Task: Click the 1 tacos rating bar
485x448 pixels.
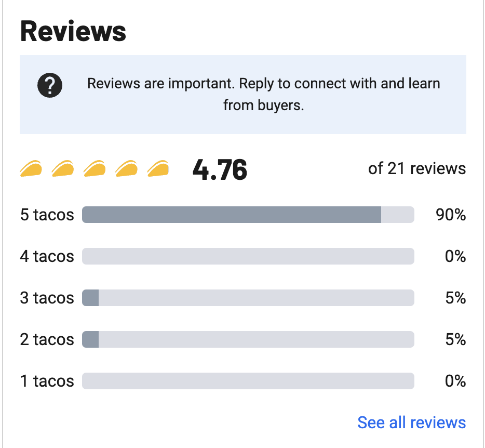Action: pos(248,381)
